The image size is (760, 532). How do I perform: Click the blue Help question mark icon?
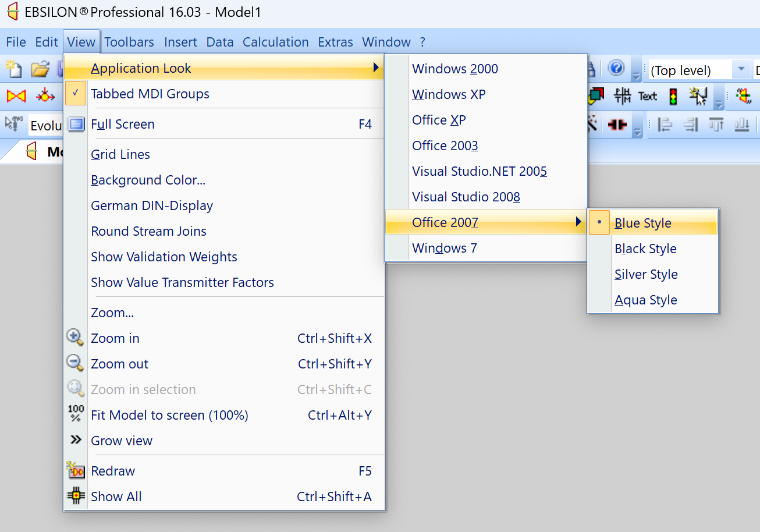616,69
